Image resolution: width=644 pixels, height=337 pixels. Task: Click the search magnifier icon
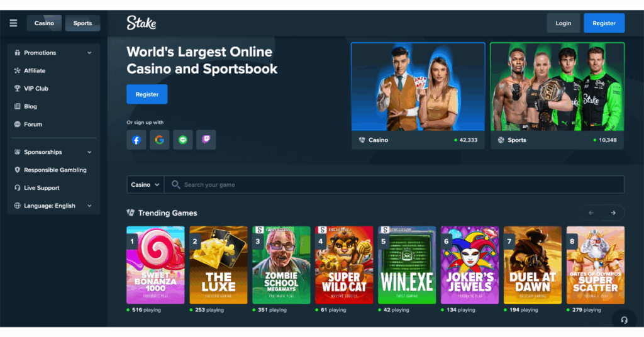pos(176,185)
